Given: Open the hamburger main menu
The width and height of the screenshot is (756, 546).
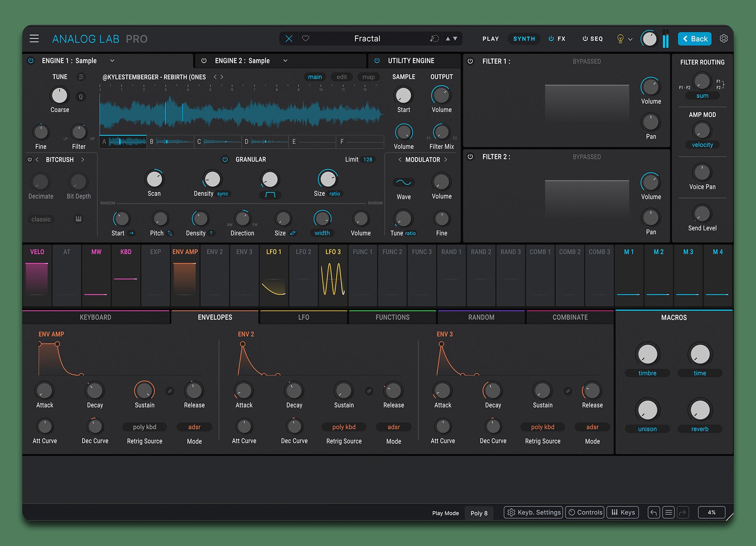Looking at the screenshot, I should (x=34, y=39).
